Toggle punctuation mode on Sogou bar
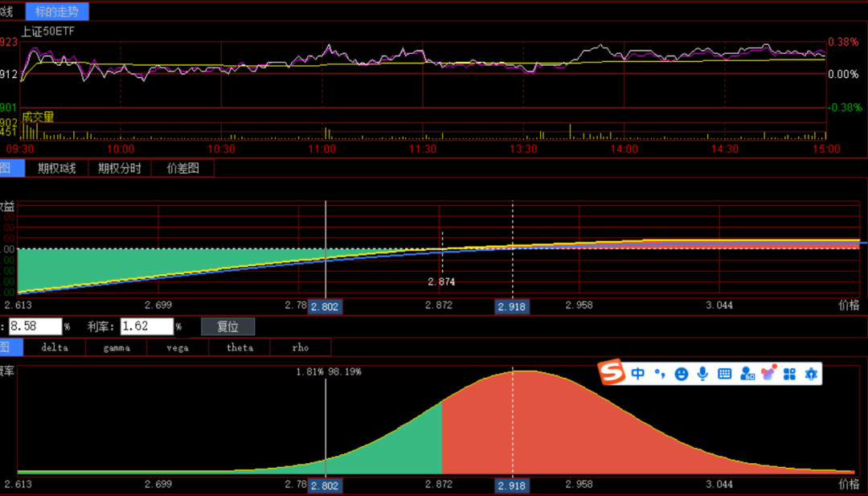The image size is (868, 496). tap(660, 374)
